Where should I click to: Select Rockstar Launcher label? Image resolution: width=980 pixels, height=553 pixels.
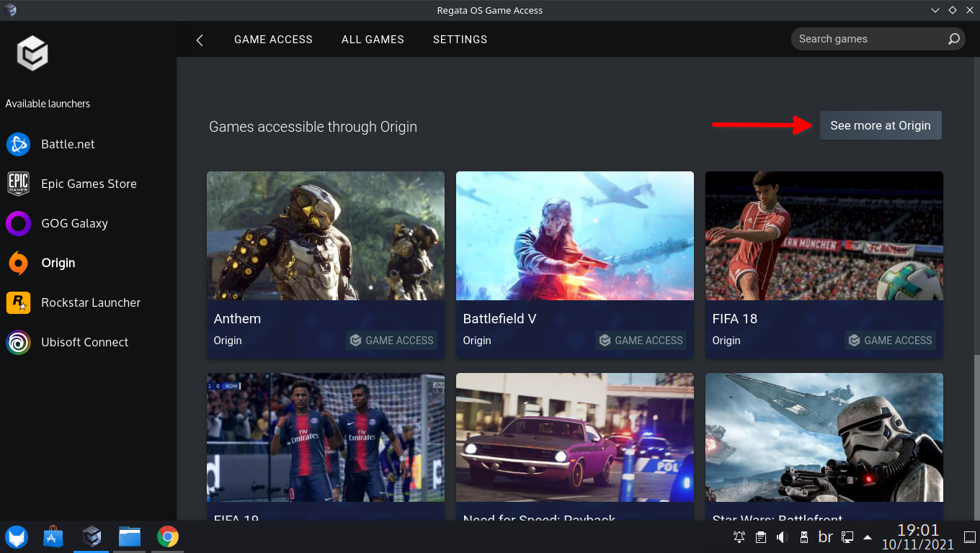tap(91, 302)
